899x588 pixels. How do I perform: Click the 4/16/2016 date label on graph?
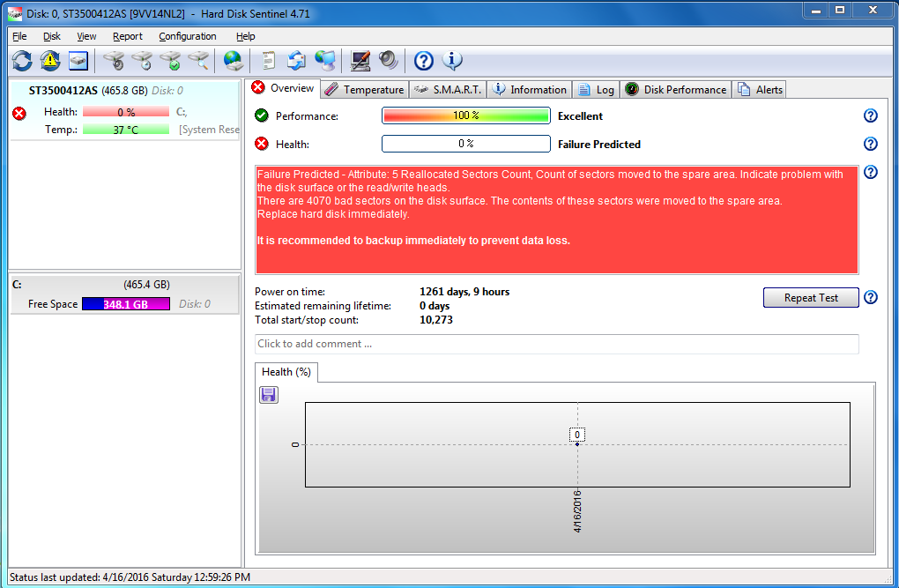tap(576, 511)
